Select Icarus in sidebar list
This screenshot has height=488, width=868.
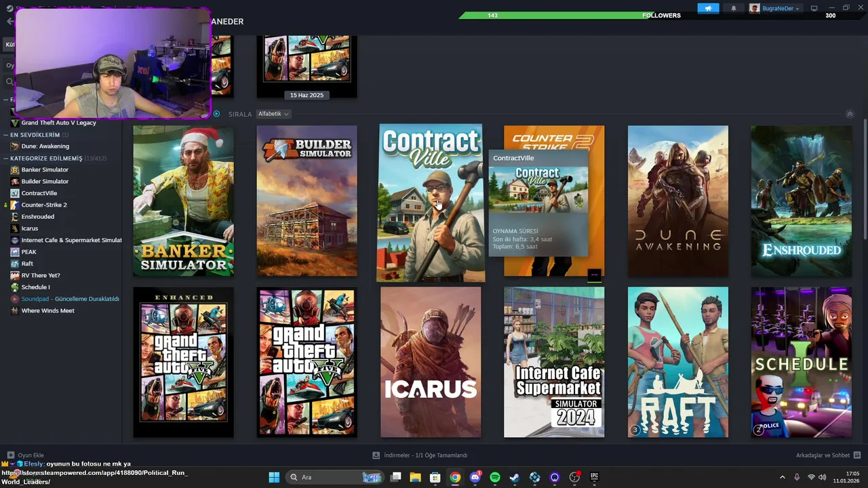point(30,228)
